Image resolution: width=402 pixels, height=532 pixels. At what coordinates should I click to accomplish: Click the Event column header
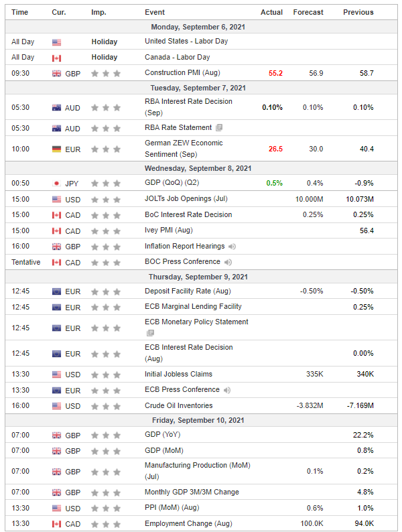coord(155,12)
